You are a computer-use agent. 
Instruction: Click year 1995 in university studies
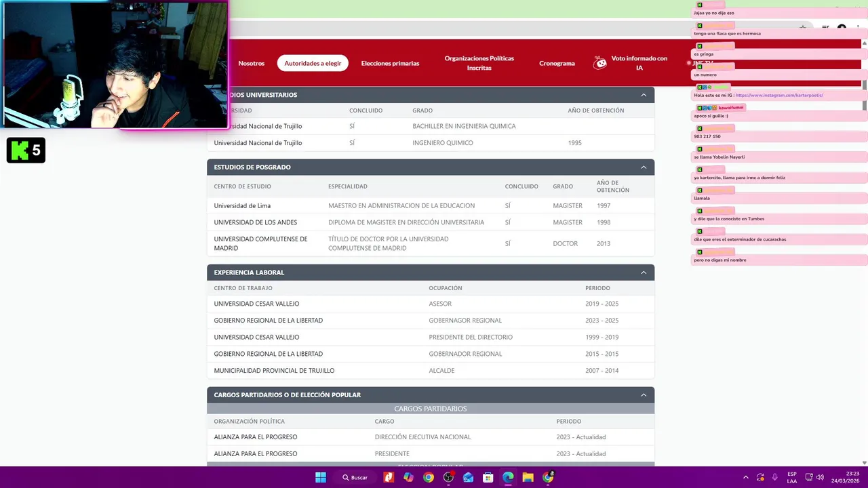[x=575, y=143]
